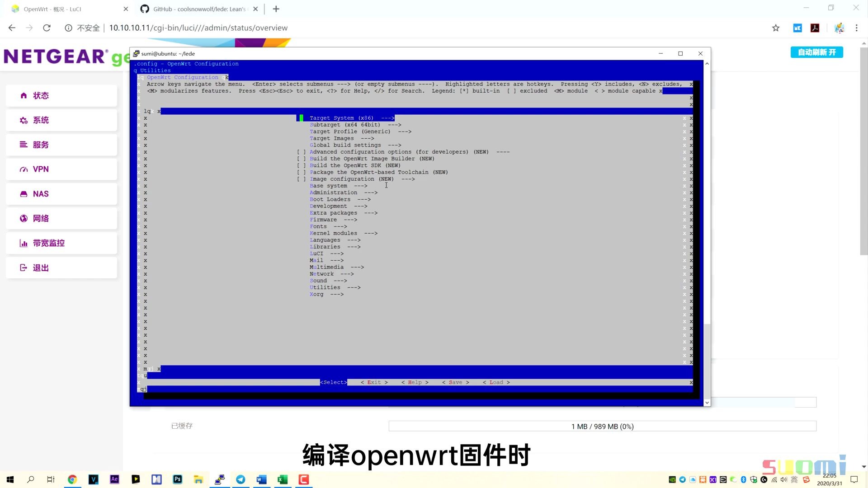Enter Global build settings submenu
The height and width of the screenshot is (488, 868).
(x=355, y=145)
